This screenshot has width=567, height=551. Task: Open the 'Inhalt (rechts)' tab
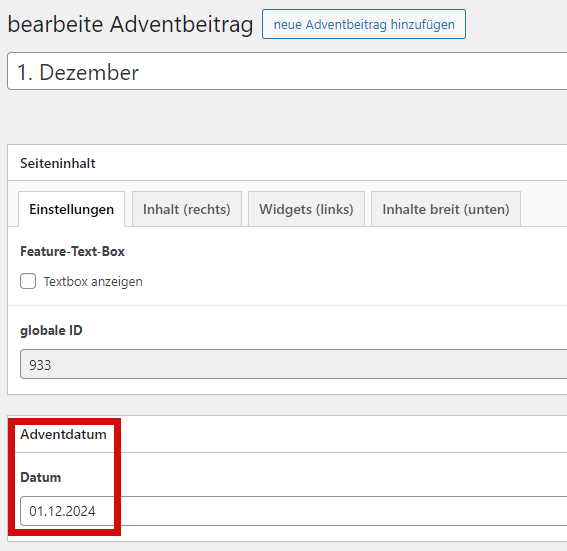click(x=187, y=209)
